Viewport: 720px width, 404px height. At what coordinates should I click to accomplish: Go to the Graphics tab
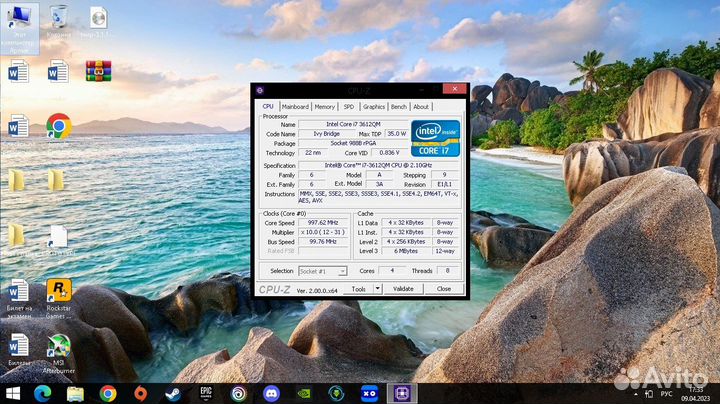[x=374, y=107]
